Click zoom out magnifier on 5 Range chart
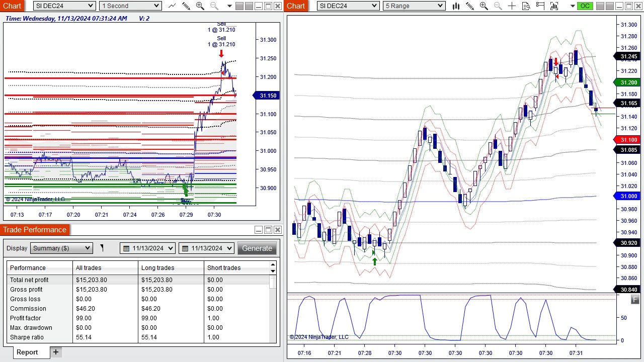 (498, 6)
